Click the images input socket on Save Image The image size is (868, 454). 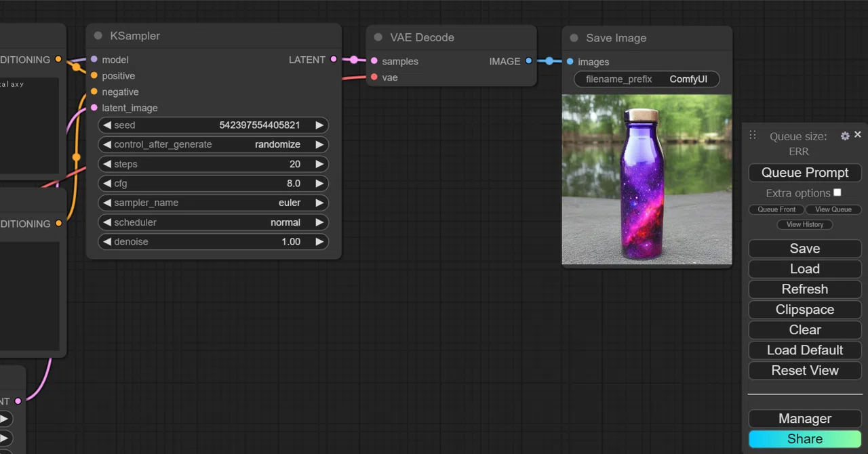(x=570, y=62)
